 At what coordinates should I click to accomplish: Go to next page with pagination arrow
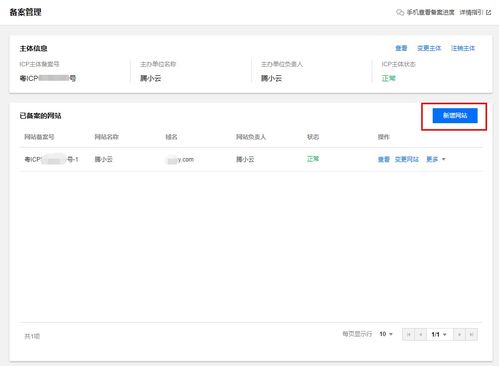pos(459,334)
